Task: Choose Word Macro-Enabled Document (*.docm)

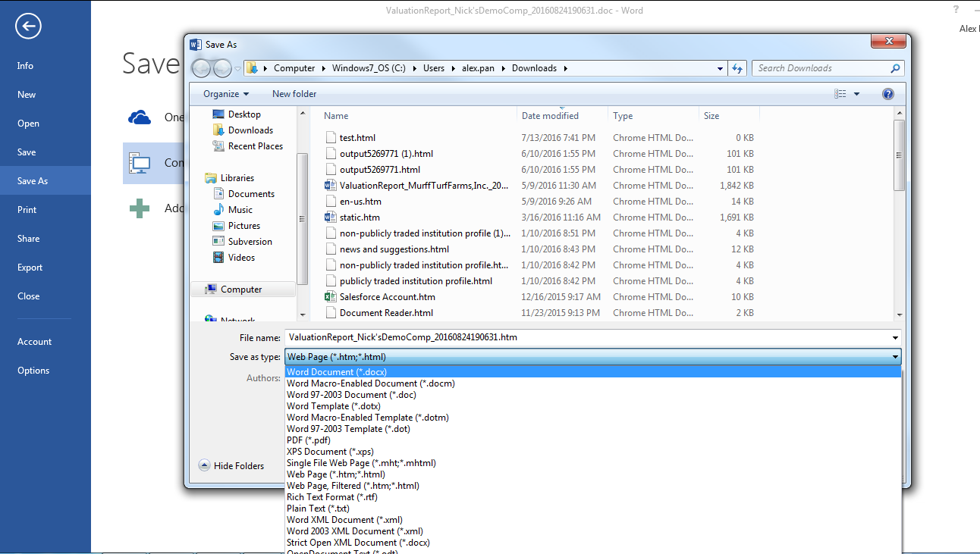Action: (593, 383)
